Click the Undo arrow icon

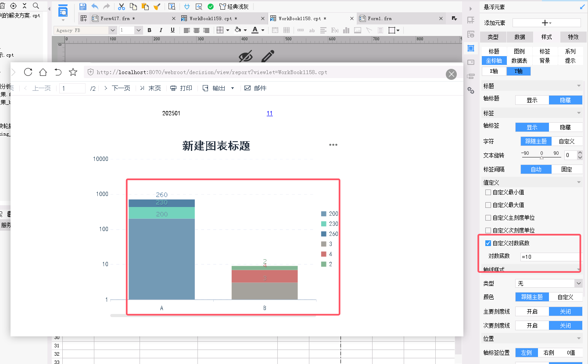point(95,7)
